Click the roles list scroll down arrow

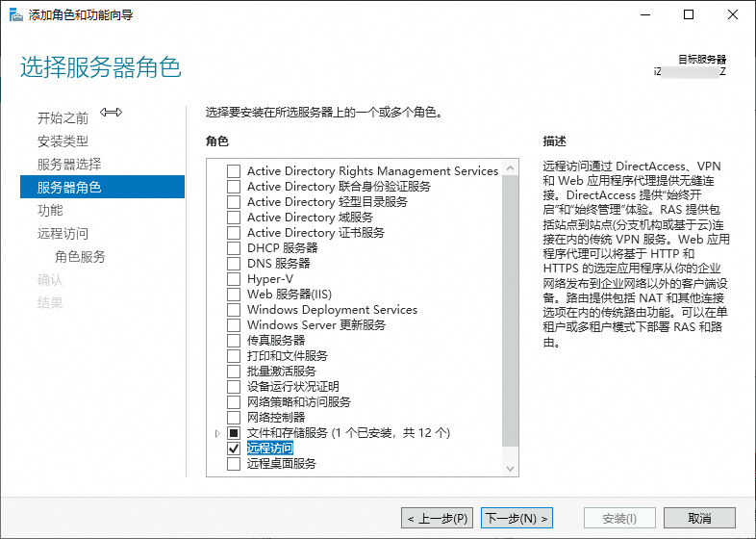pyautogui.click(x=510, y=469)
